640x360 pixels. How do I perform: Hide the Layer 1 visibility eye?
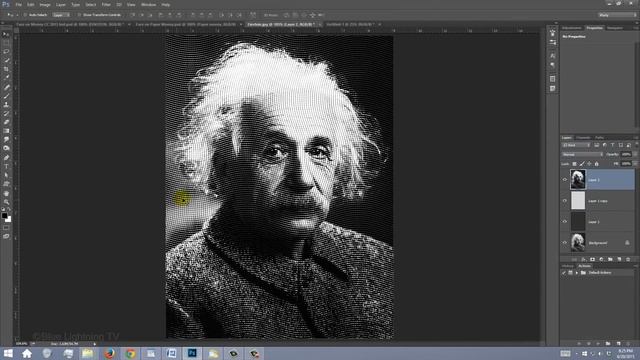[x=565, y=222]
